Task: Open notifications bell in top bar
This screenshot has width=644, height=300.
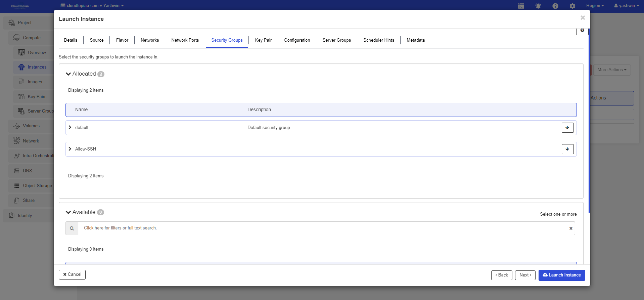Action: click(x=538, y=6)
